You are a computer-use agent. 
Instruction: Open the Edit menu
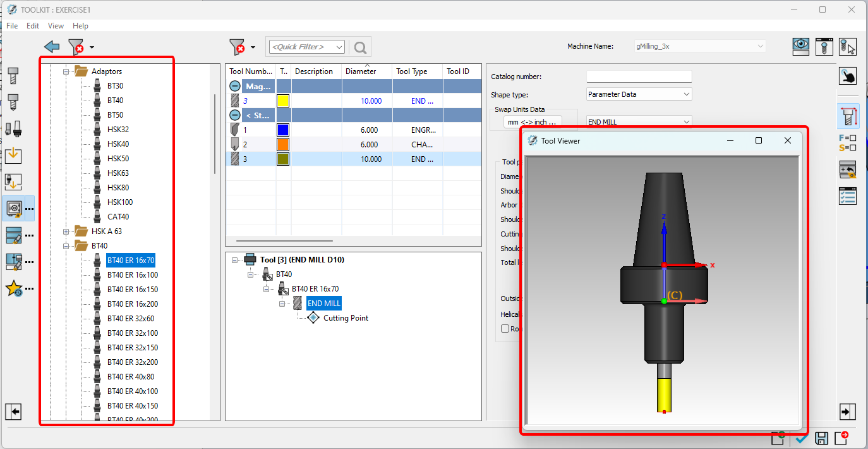[33, 26]
